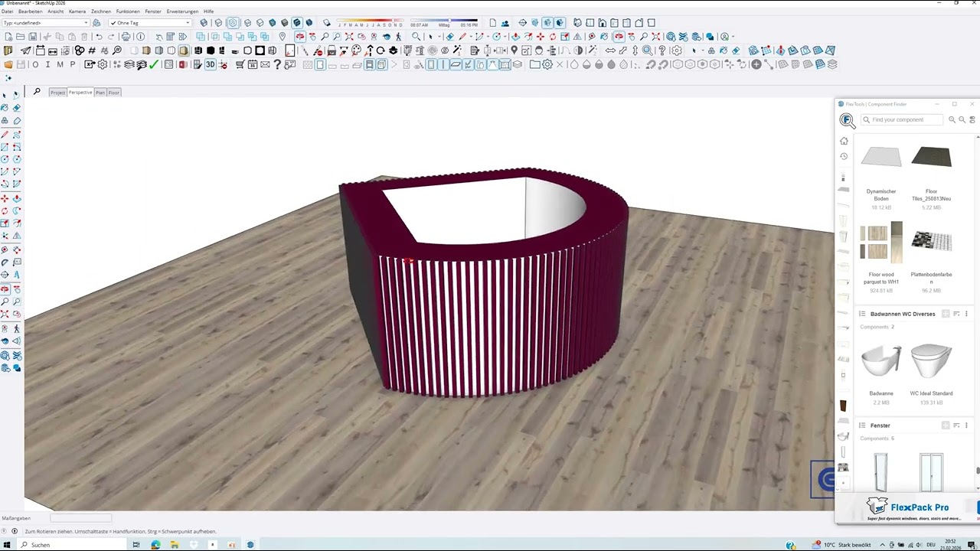This screenshot has width=980, height=551.
Task: Collapse the Badwannen WC Diverses section
Action: tap(862, 314)
